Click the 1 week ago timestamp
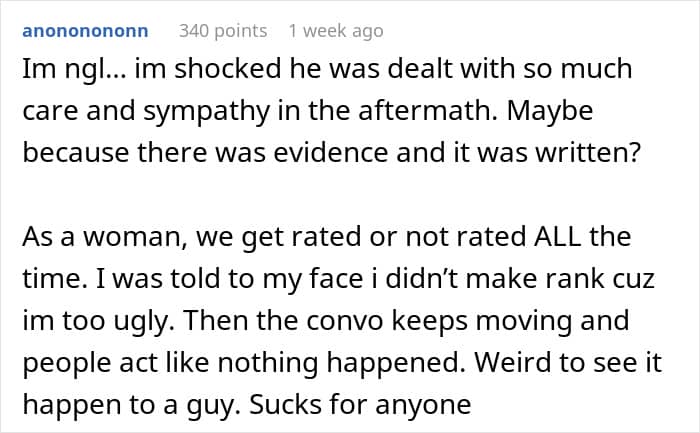The width and height of the screenshot is (700, 433). [x=336, y=31]
